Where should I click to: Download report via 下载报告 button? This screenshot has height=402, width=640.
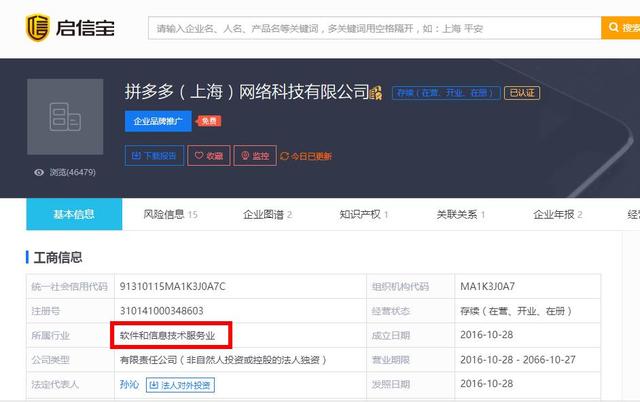pos(154,155)
